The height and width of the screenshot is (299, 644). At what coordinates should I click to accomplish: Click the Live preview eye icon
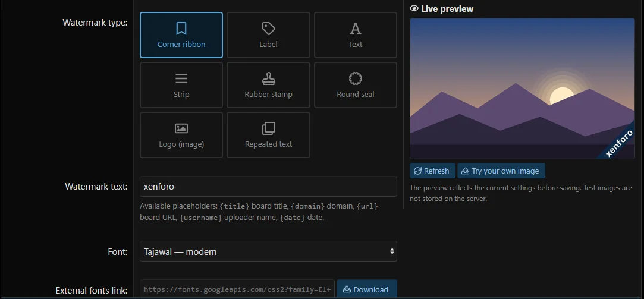(414, 9)
